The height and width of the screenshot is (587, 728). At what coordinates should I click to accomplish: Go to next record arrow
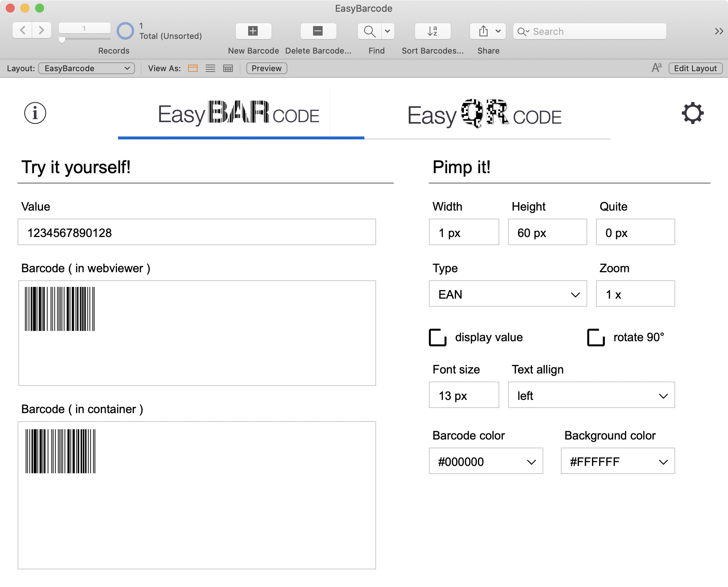(x=41, y=30)
